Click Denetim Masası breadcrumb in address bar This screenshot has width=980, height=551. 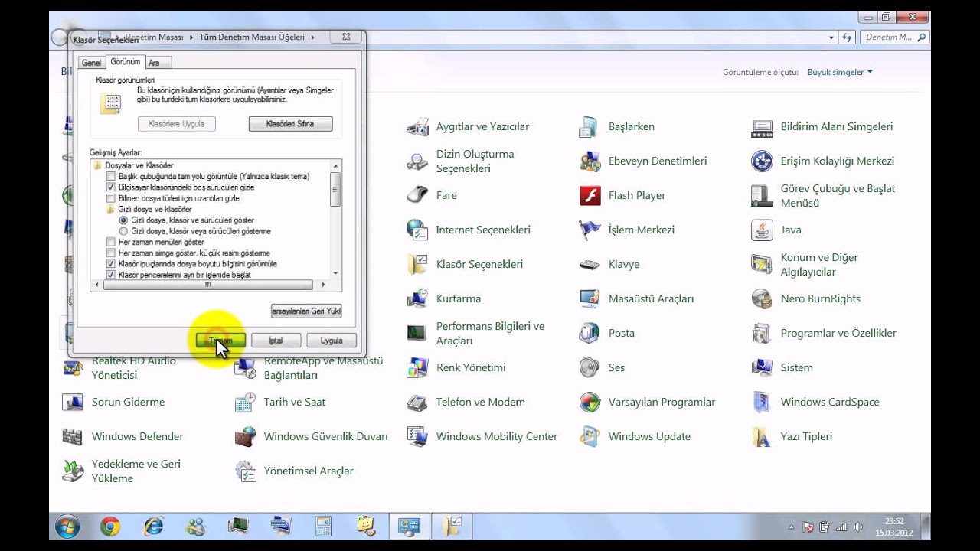[153, 37]
